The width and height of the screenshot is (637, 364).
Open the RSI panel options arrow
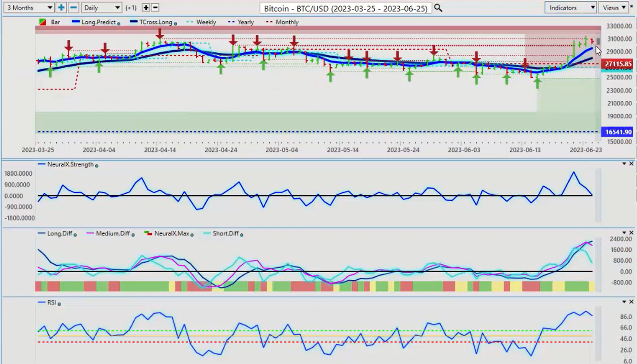(x=625, y=302)
